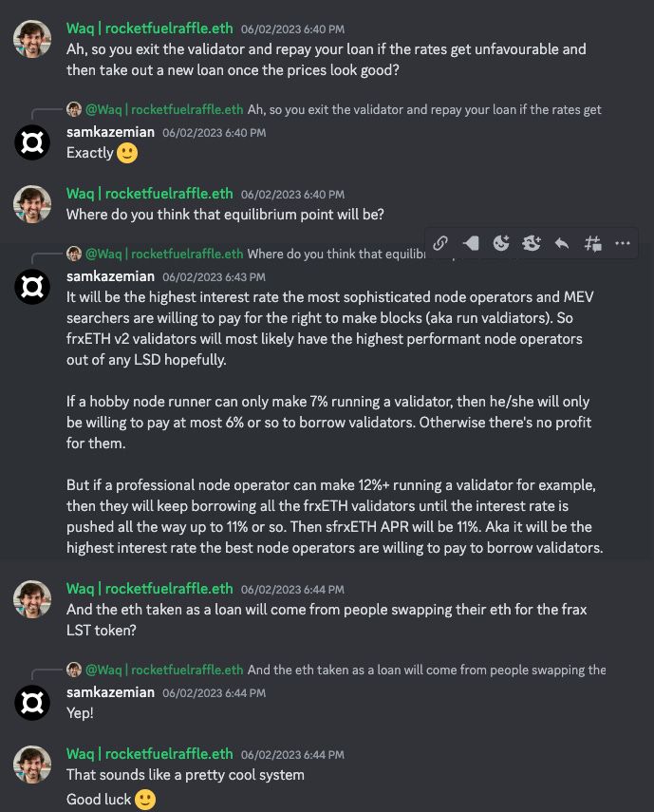The width and height of the screenshot is (654, 812).
Task: Click the 6:43 PM timestamp on samkazemian's message
Action: [200, 277]
